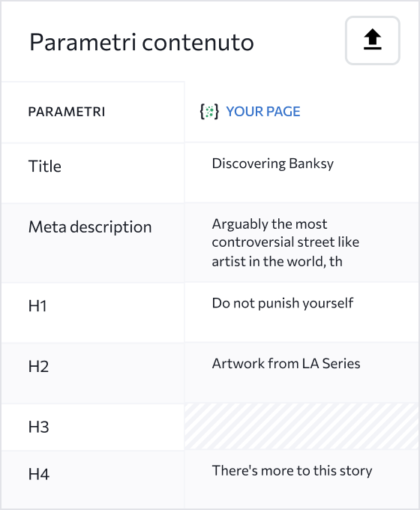Image resolution: width=420 pixels, height=510 pixels.
Task: Select the Discovering Banksy title text
Action: (273, 163)
